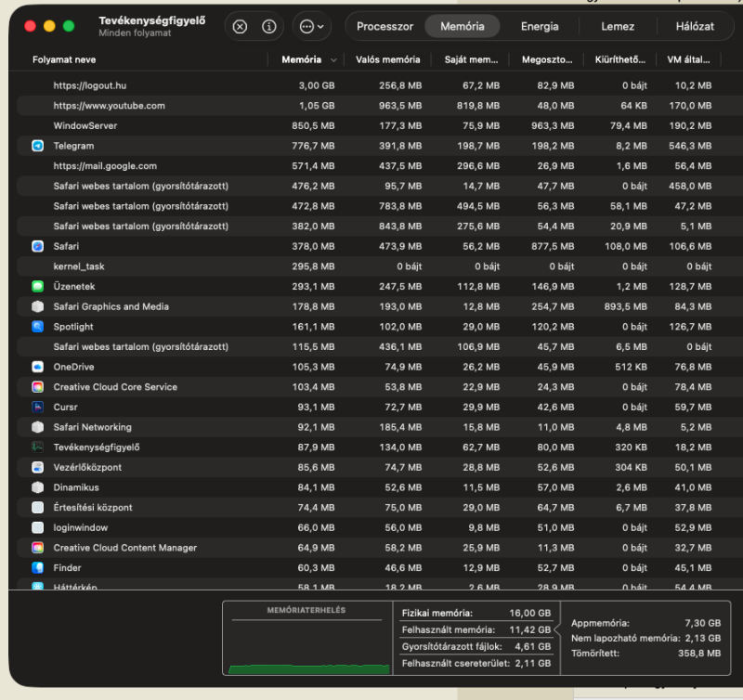Toggle Memória column sort direction arrow
The height and width of the screenshot is (700, 743).
tap(333, 60)
